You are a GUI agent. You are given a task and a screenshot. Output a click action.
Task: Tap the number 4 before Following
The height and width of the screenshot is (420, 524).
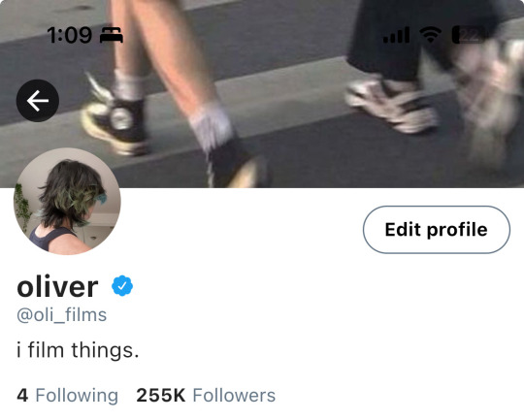point(22,396)
